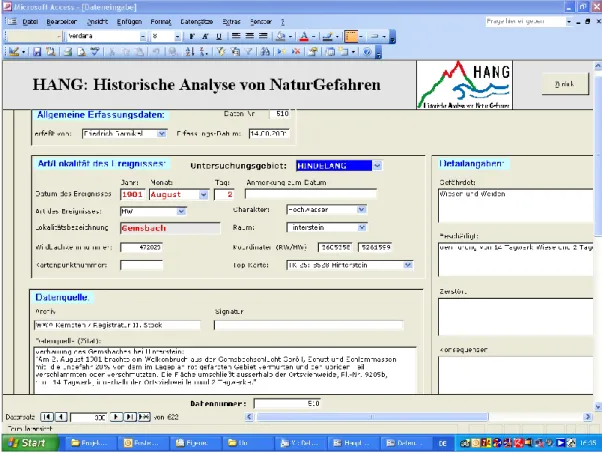Click the Line/Border Width icon

[x=351, y=36]
